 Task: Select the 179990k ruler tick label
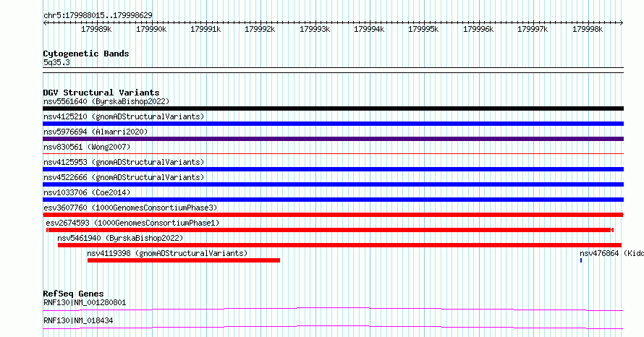pos(151,29)
